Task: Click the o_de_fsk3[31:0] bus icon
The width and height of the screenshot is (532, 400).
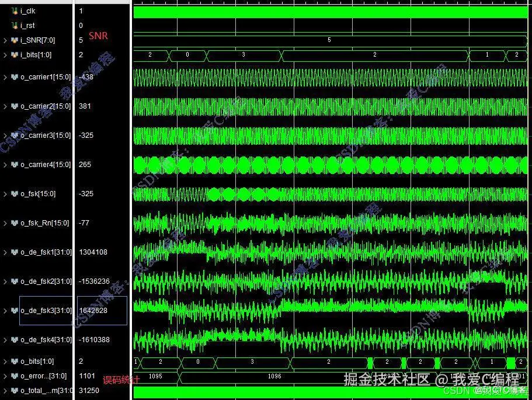Action: pos(14,311)
